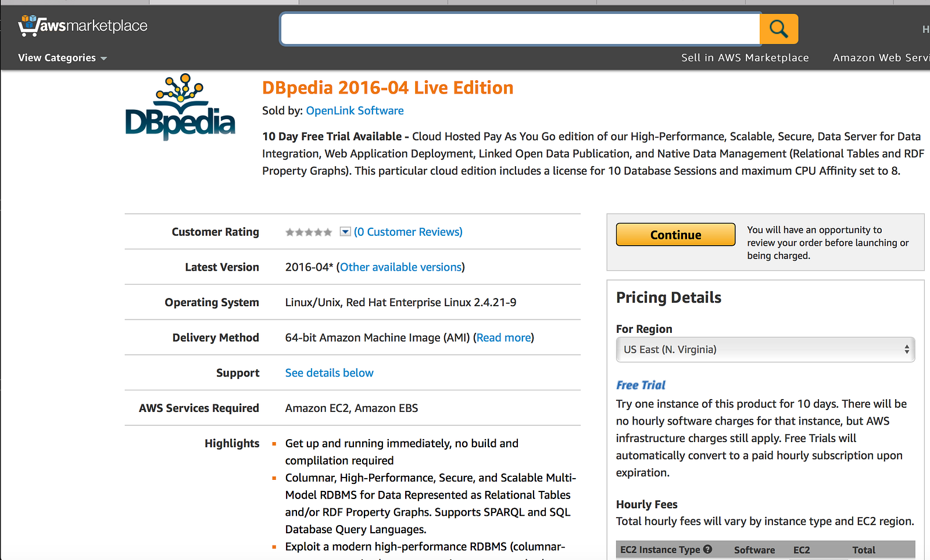Screen dimensions: 930x560
Task: Click the Software column header
Action: point(754,550)
